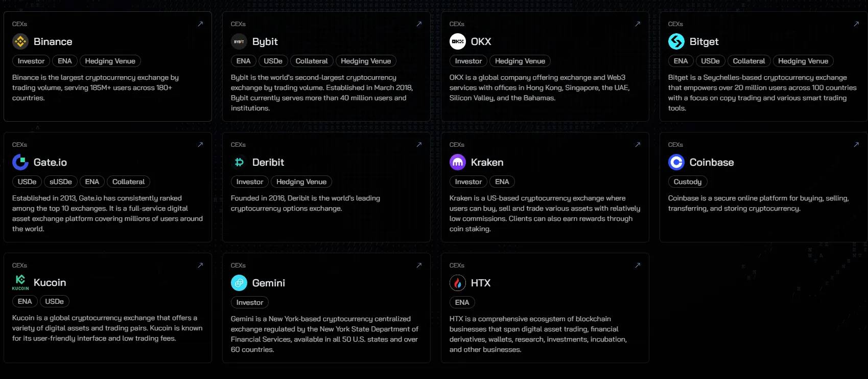
Task: Click the Coinbase logo icon
Action: [x=676, y=162]
